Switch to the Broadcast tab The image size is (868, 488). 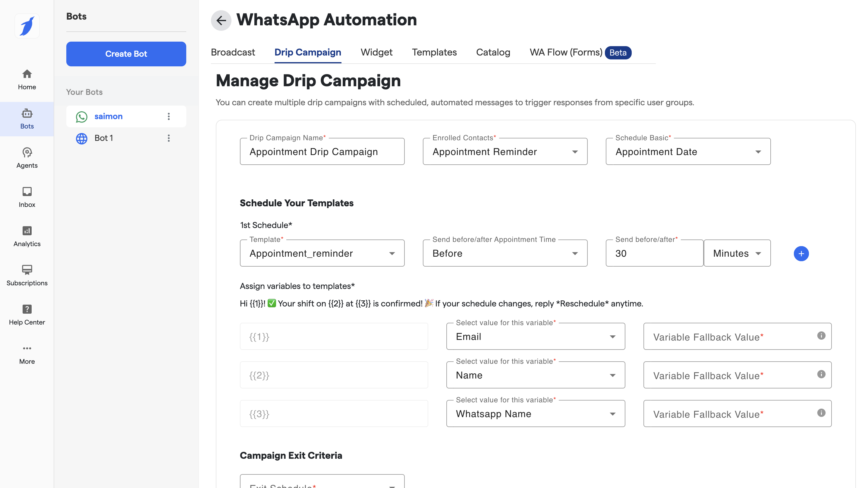(x=233, y=52)
